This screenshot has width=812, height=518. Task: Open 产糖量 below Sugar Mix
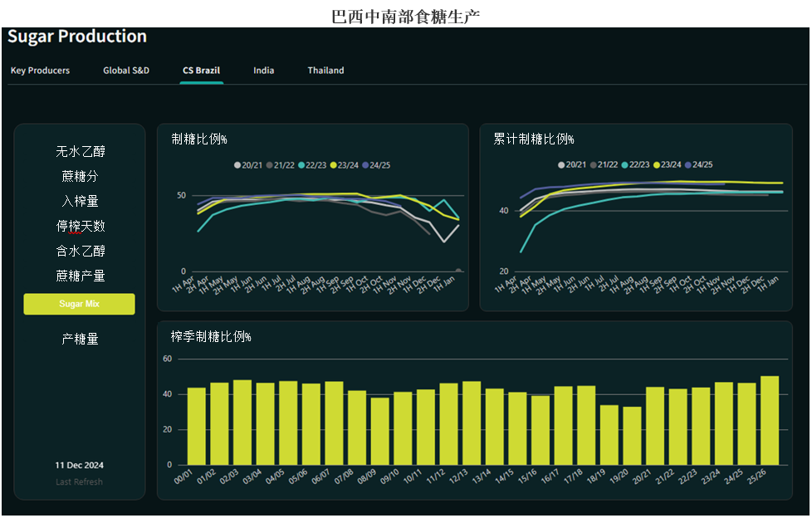tap(80, 340)
